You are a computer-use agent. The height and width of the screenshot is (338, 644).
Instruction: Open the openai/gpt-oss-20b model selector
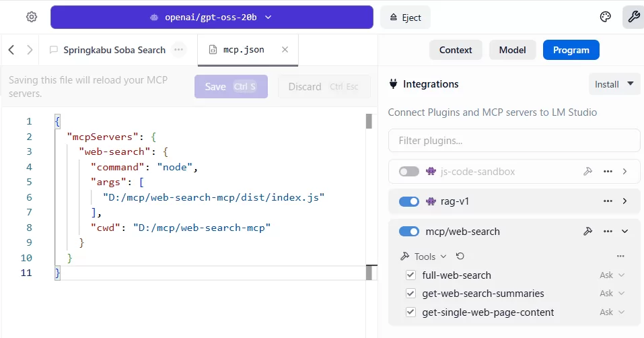[211, 18]
